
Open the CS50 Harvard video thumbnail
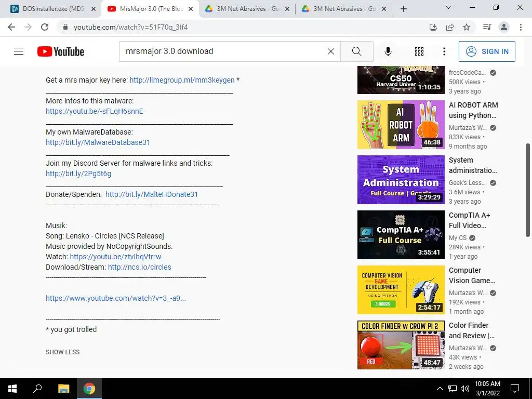click(x=401, y=79)
